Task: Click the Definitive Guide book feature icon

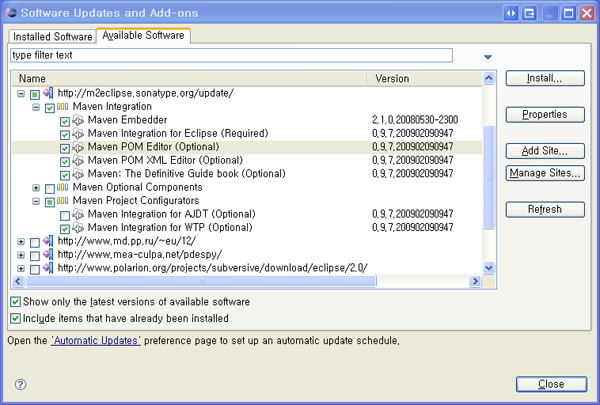Action: click(78, 174)
